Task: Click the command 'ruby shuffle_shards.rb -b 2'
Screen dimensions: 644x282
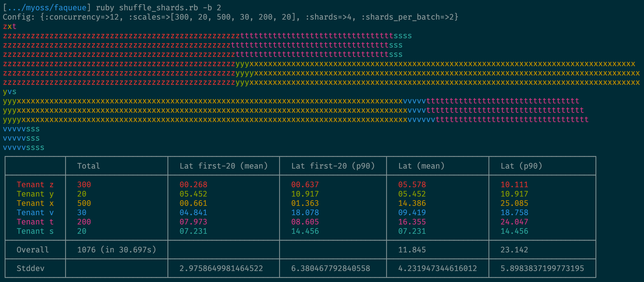Action: pyautogui.click(x=159, y=8)
